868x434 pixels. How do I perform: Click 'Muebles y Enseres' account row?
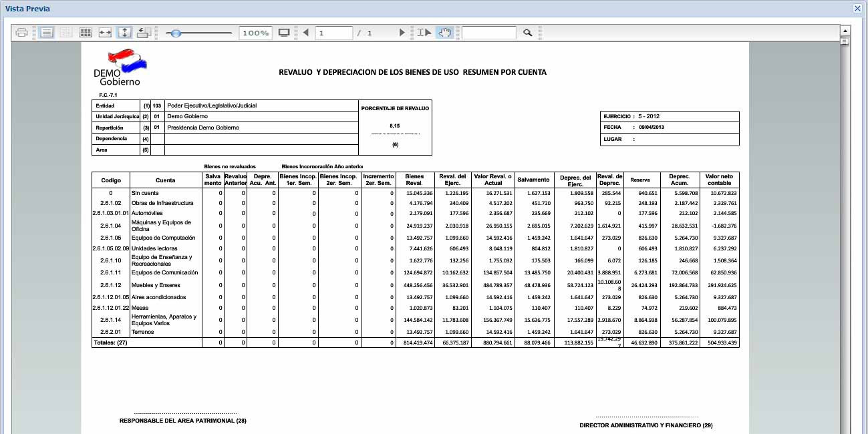click(x=156, y=285)
